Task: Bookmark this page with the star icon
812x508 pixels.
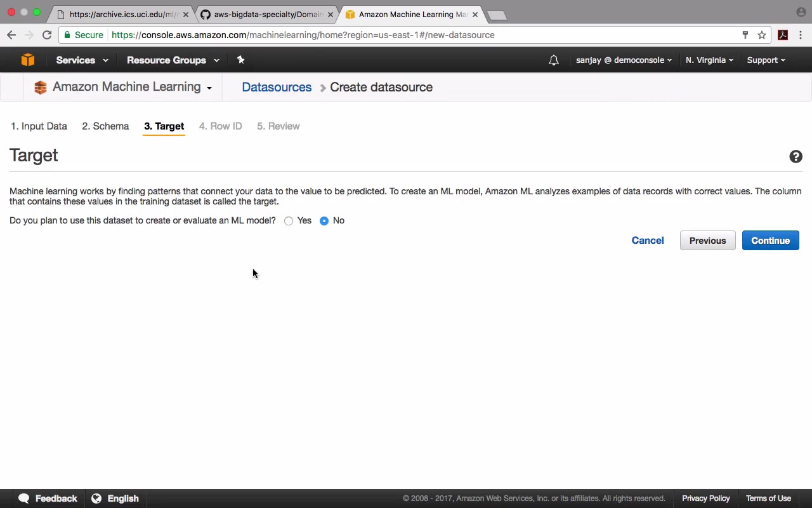Action: point(762,35)
